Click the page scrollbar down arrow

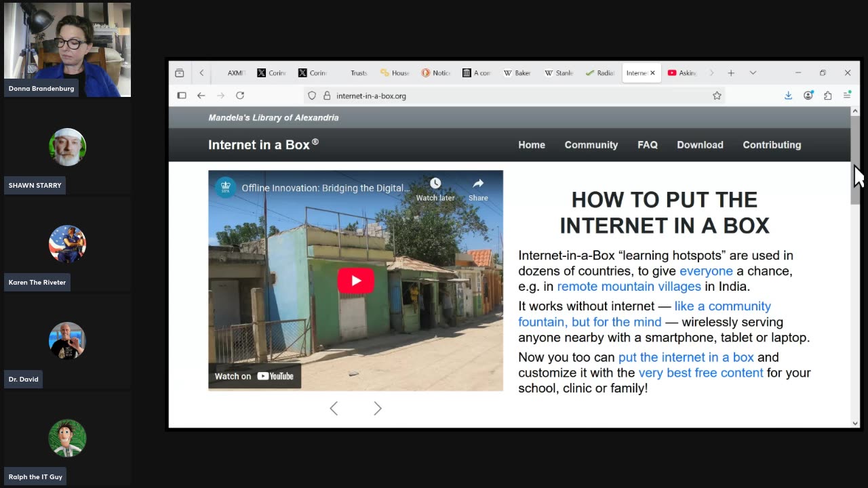855,423
